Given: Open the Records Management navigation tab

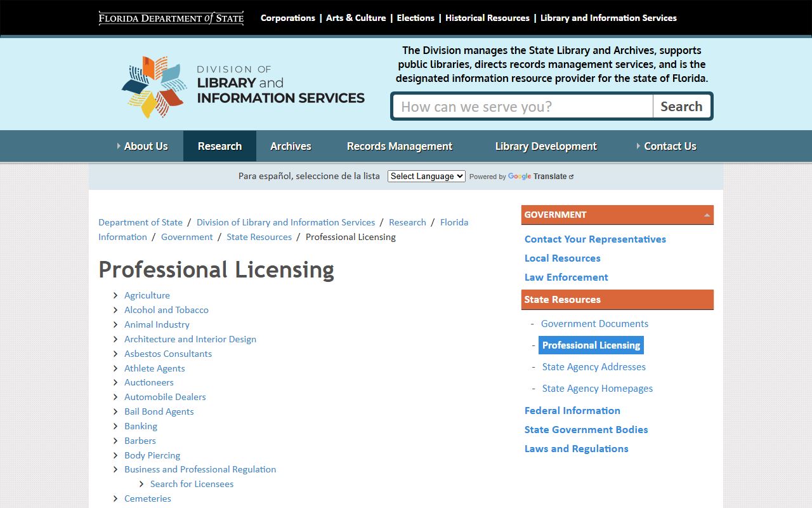Looking at the screenshot, I should [400, 146].
